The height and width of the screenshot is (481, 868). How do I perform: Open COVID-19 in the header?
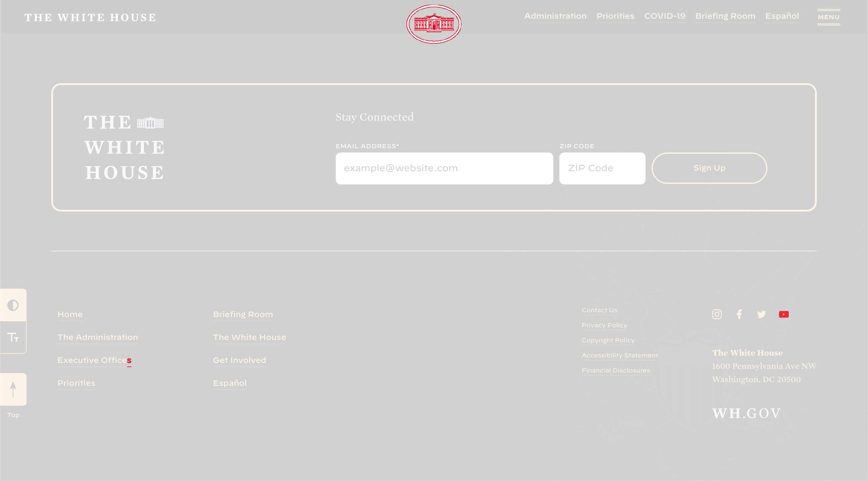click(x=665, y=16)
